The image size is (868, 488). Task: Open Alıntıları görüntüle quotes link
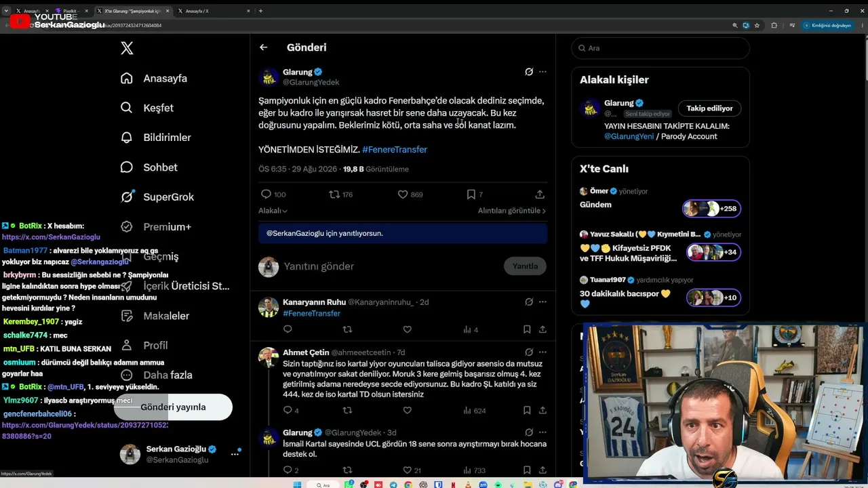512,211
